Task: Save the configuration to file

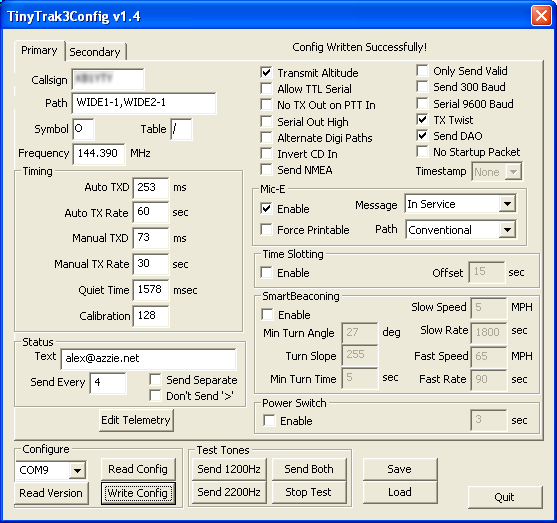Action: (x=400, y=469)
